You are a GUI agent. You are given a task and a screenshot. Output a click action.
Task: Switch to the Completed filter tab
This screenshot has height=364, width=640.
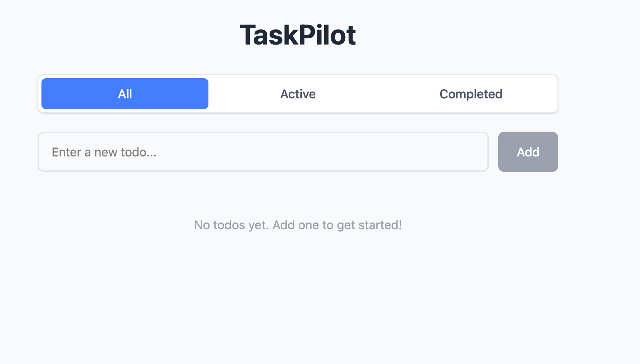(x=471, y=94)
